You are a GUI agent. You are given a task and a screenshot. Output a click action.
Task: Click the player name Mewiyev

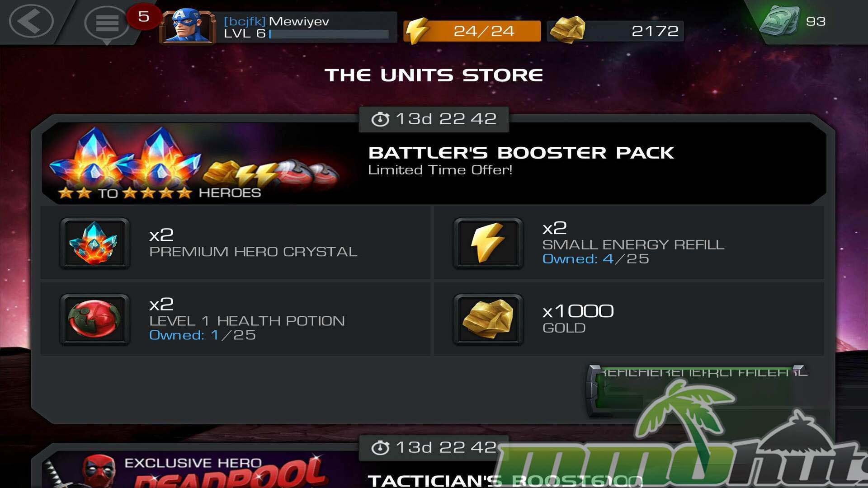pyautogui.click(x=299, y=21)
